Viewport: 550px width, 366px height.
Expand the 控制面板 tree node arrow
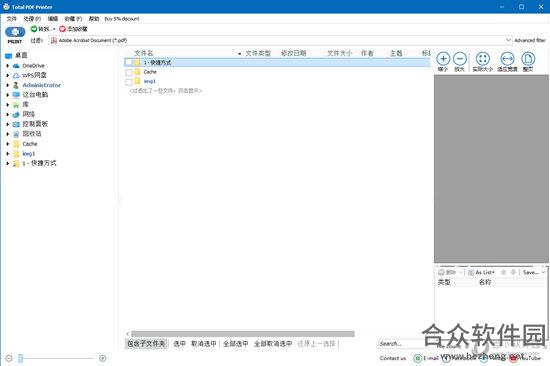(x=7, y=124)
